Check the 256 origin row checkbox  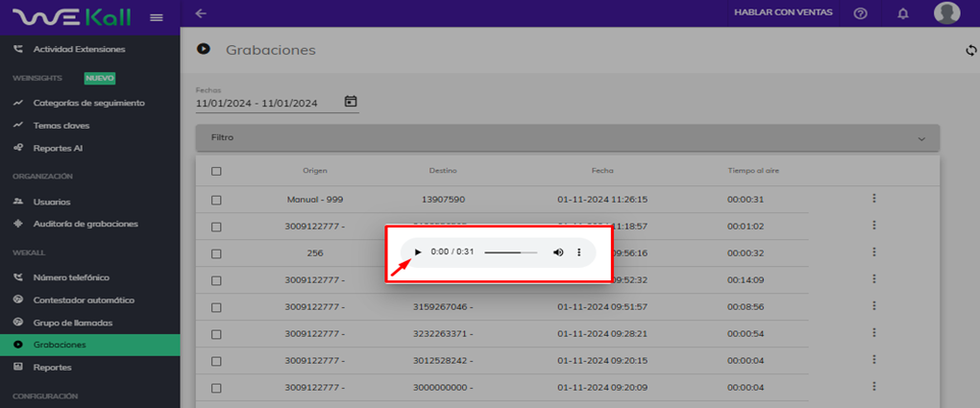pos(216,253)
